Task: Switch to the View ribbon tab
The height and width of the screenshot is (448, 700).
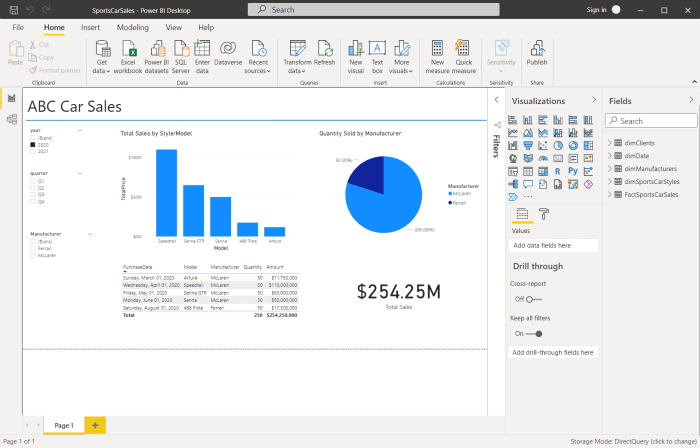Action: [174, 27]
